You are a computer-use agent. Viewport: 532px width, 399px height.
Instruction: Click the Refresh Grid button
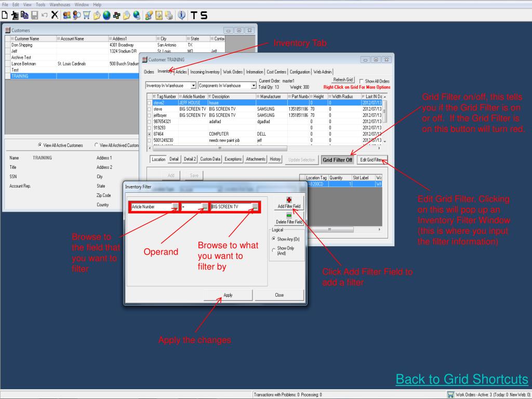[343, 79]
